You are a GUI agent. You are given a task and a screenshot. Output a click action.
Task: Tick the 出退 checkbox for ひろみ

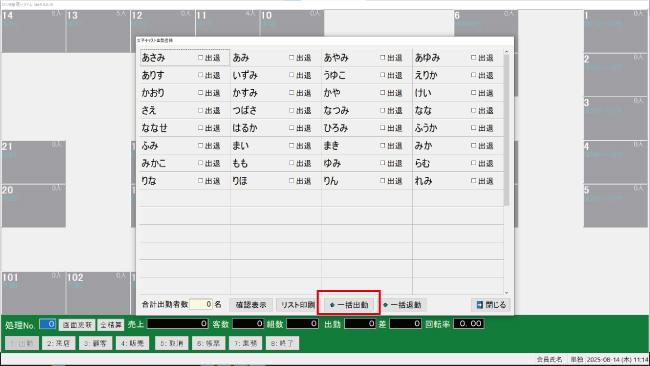[x=383, y=128]
